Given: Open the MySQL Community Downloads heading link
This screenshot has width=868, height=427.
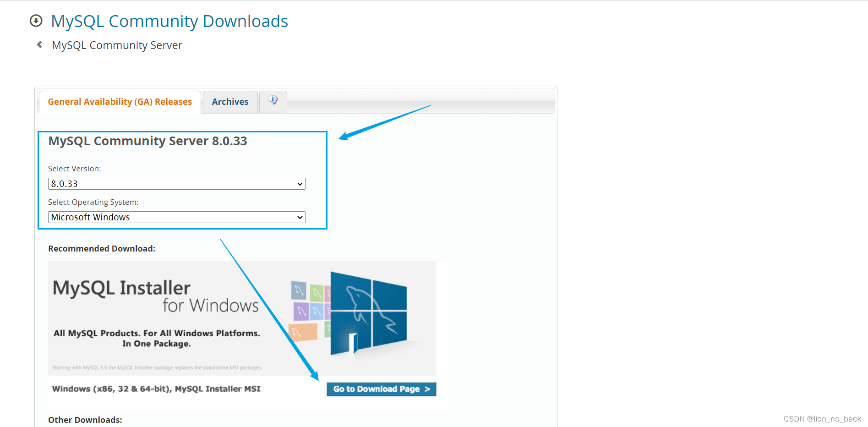Looking at the screenshot, I should pyautogui.click(x=169, y=21).
